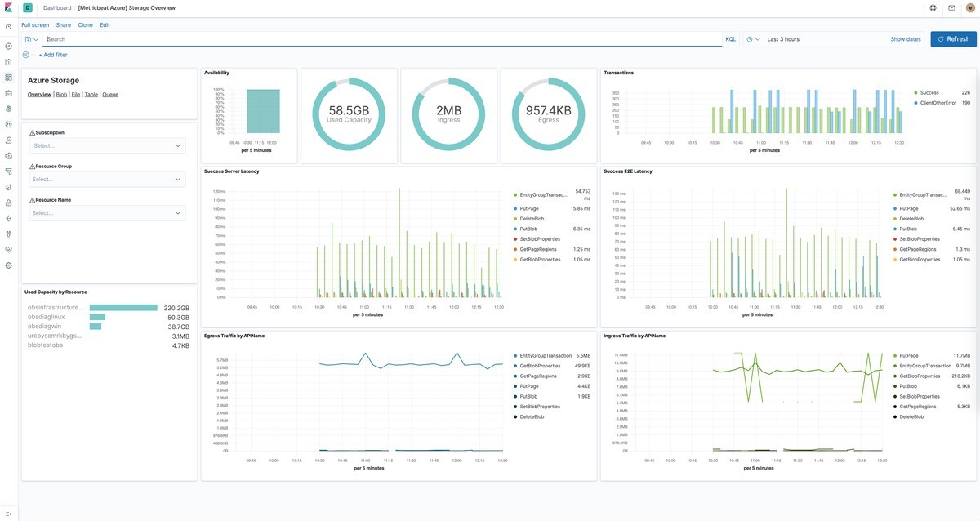The height and width of the screenshot is (521, 980).
Task: Click the blue Refresh button
Action: 953,39
